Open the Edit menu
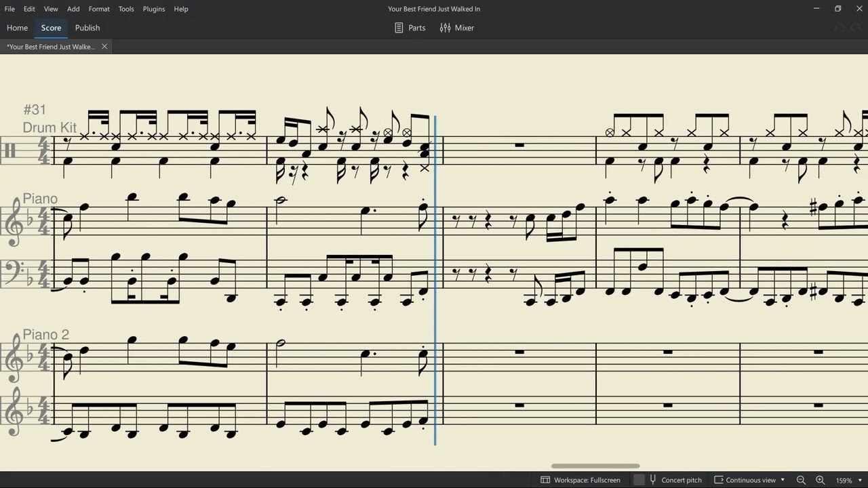Image resolution: width=868 pixels, height=488 pixels. tap(29, 9)
